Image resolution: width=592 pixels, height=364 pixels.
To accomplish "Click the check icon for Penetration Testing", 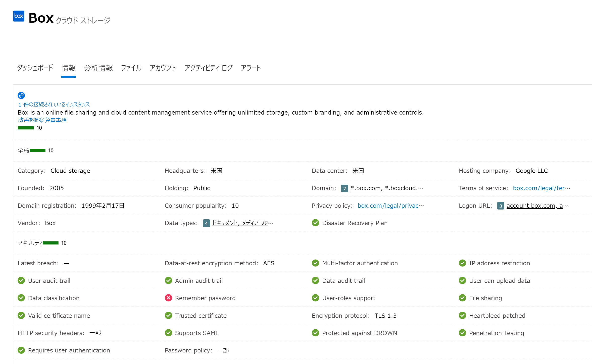I will [463, 333].
